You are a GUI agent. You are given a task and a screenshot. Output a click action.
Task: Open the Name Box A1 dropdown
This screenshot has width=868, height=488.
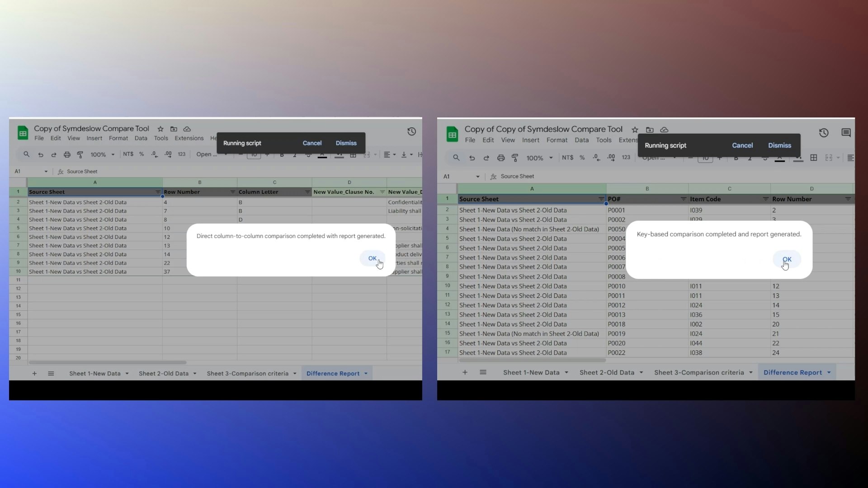pos(46,171)
